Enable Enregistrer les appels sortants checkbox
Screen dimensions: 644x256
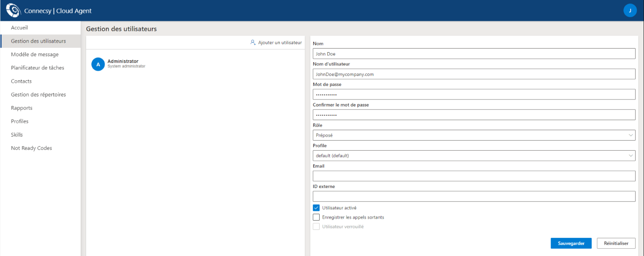point(316,217)
